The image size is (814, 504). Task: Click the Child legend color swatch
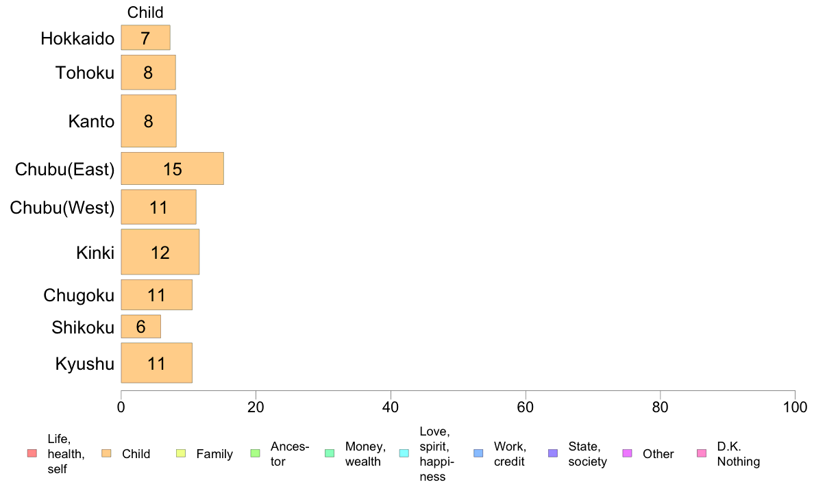pyautogui.click(x=106, y=453)
